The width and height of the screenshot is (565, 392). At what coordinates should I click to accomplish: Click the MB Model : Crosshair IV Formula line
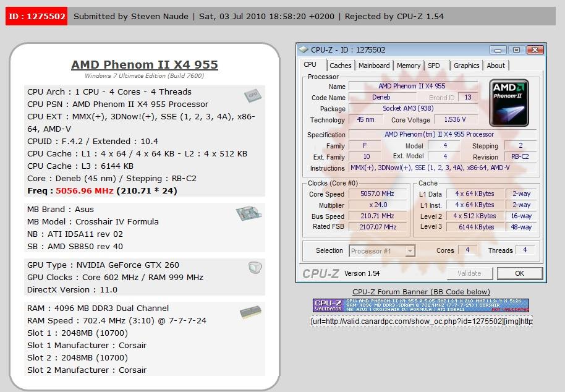(93, 221)
